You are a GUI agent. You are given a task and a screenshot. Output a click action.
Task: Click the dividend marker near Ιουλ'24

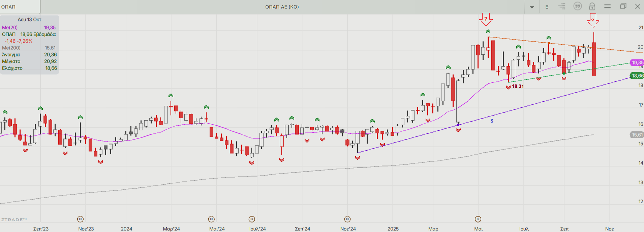252,219
